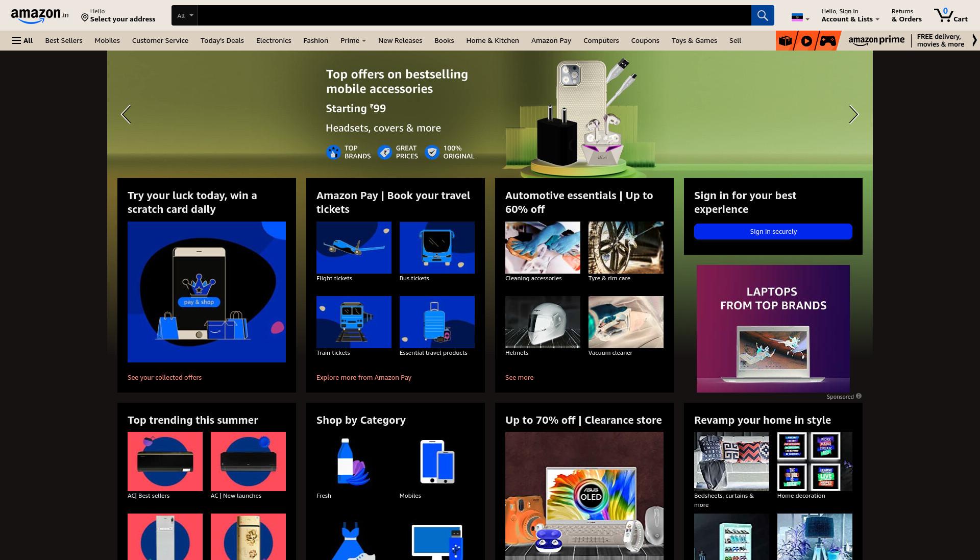Focus the main search input field
Image resolution: width=980 pixels, height=560 pixels.
coord(474,15)
